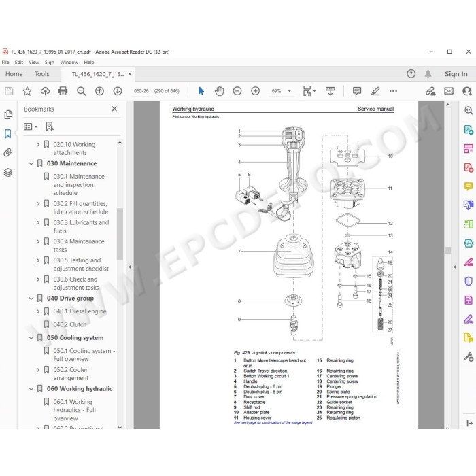The image size is (476, 476).
Task: Select the arrow selection tool
Action: click(x=201, y=91)
